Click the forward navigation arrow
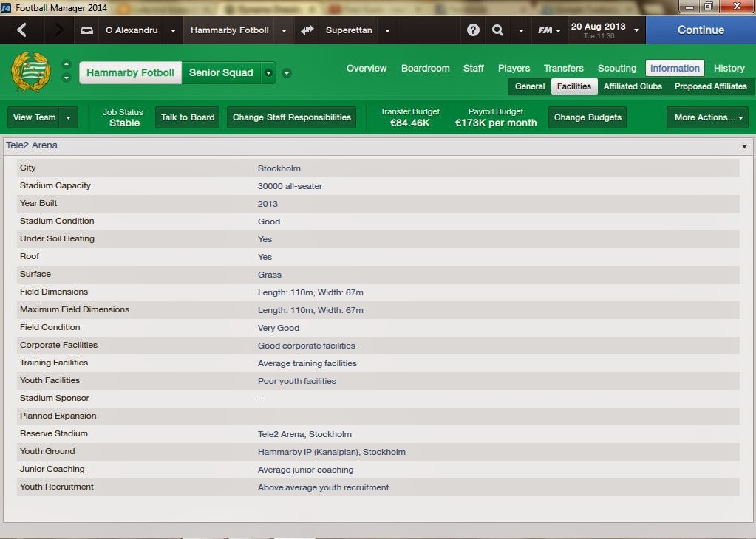 click(x=58, y=30)
